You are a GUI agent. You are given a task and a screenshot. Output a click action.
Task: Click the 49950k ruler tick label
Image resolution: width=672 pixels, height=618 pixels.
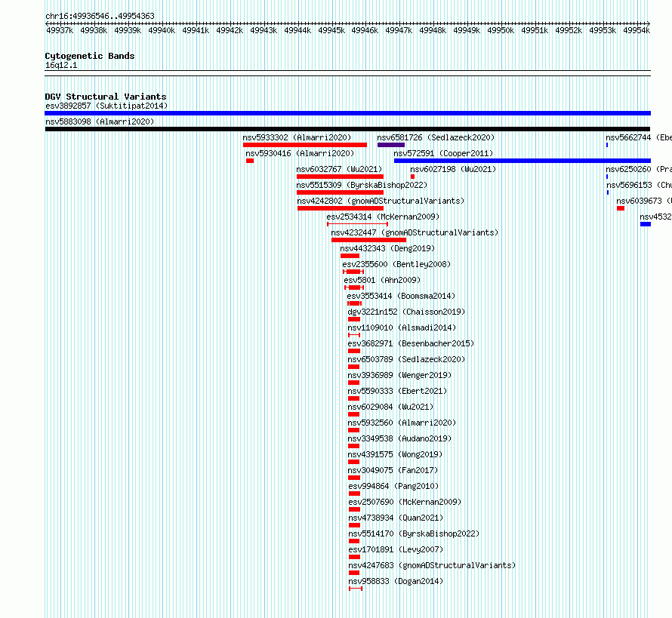[x=501, y=30]
